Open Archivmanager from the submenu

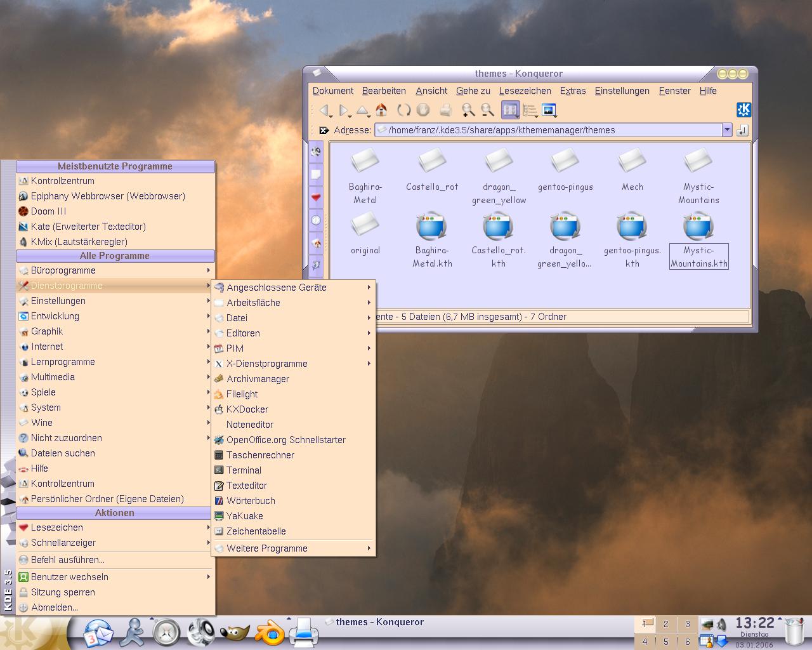(x=293, y=379)
